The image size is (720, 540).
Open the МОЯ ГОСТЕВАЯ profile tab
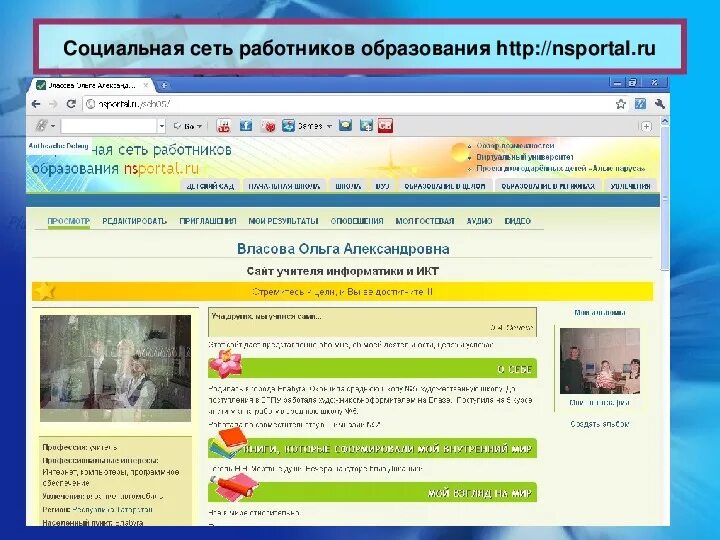(x=425, y=221)
